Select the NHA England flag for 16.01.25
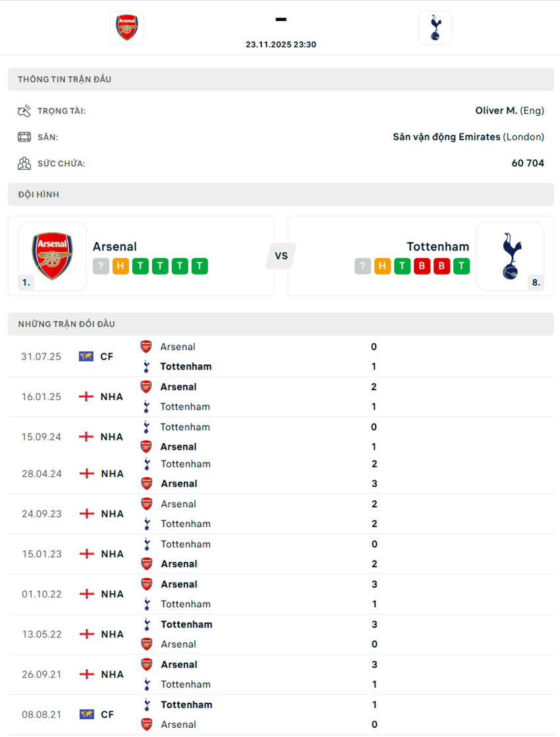 click(x=85, y=396)
